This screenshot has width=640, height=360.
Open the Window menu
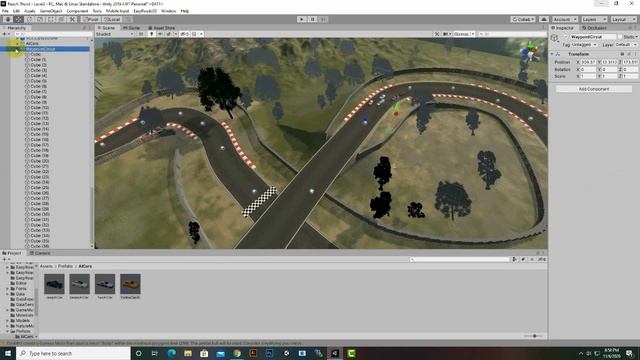(169, 11)
